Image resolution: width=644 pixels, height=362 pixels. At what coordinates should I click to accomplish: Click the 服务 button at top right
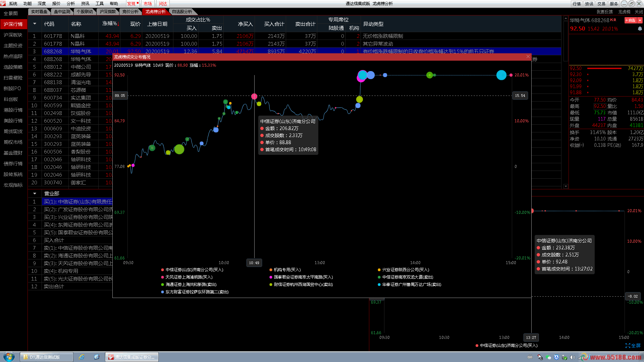(x=614, y=4)
